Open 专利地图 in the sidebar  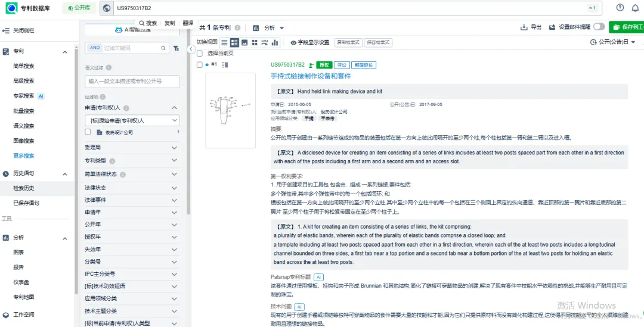[x=23, y=297]
